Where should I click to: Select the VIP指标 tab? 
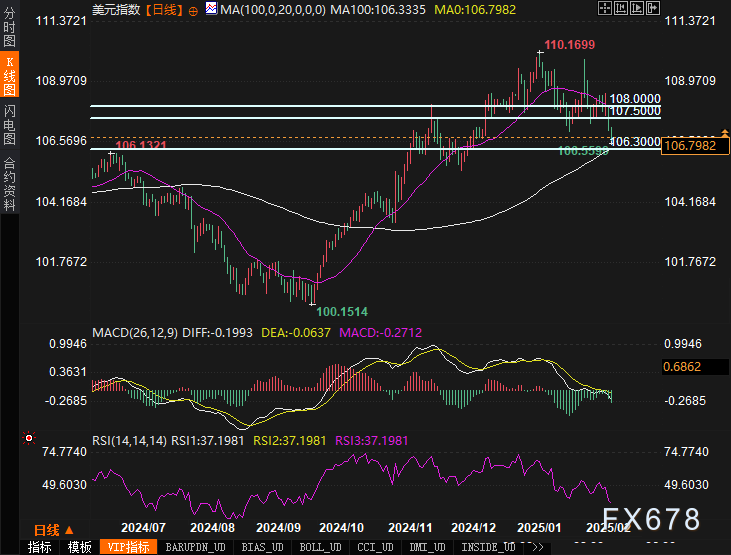(127, 547)
